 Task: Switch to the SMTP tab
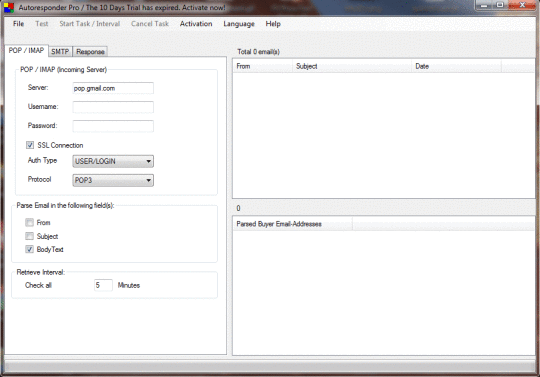point(60,52)
